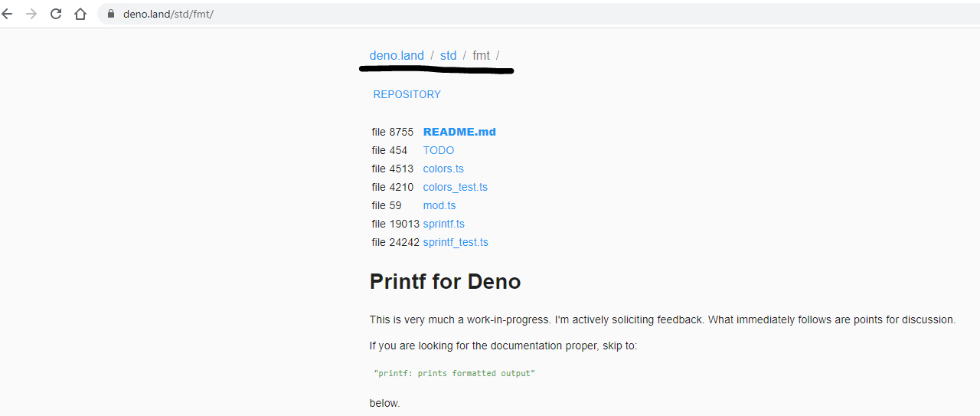Click the browser forward arrow
Image resolution: width=980 pixels, height=416 pixels.
click(31, 14)
